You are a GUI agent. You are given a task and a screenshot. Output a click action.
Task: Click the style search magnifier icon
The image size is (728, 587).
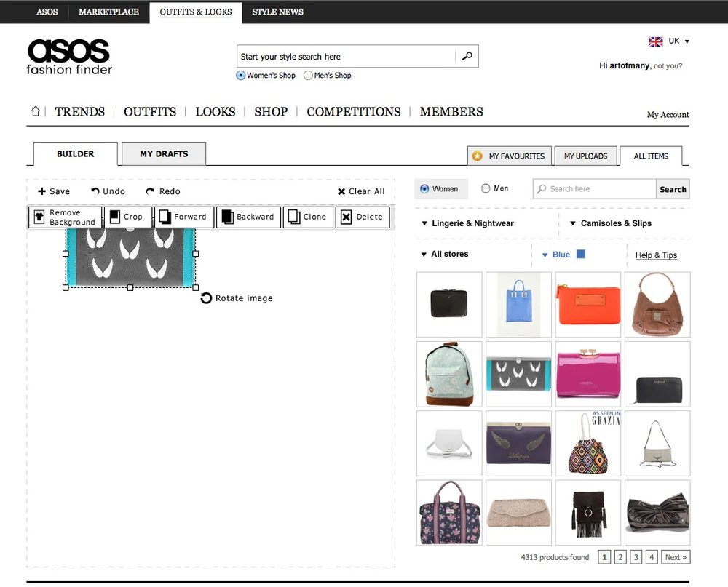point(467,56)
